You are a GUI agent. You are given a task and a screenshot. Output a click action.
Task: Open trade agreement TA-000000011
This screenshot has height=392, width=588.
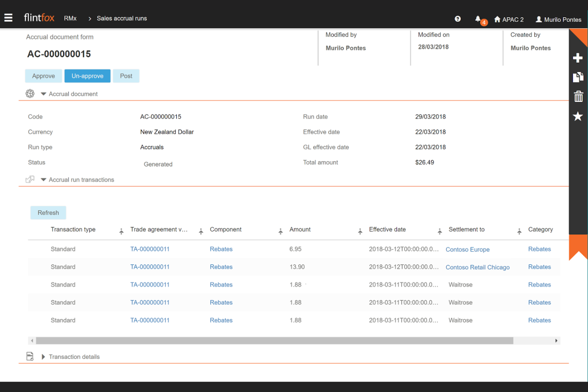(x=150, y=249)
